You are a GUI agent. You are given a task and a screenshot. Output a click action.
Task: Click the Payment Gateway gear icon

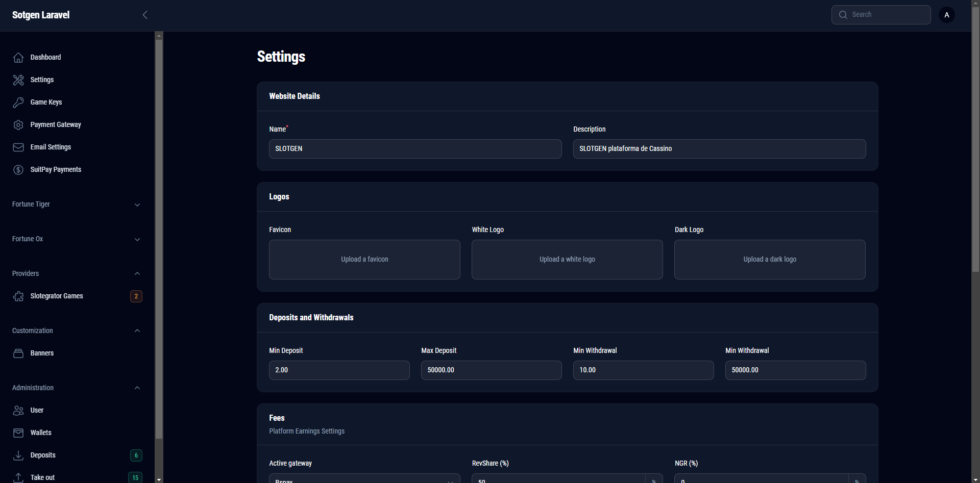pos(18,125)
